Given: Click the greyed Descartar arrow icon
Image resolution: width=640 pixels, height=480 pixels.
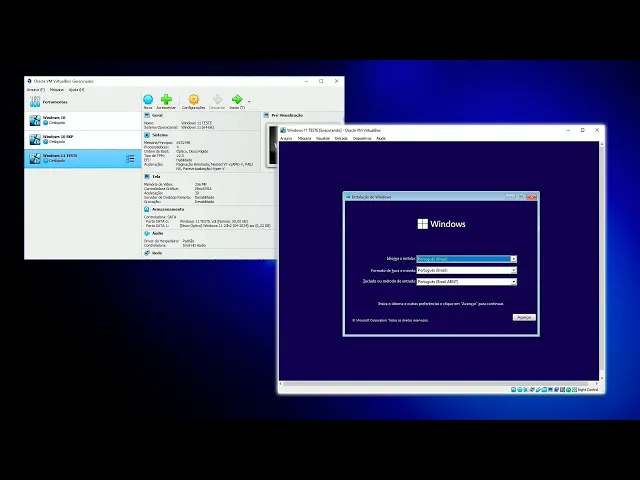Looking at the screenshot, I should (218, 99).
